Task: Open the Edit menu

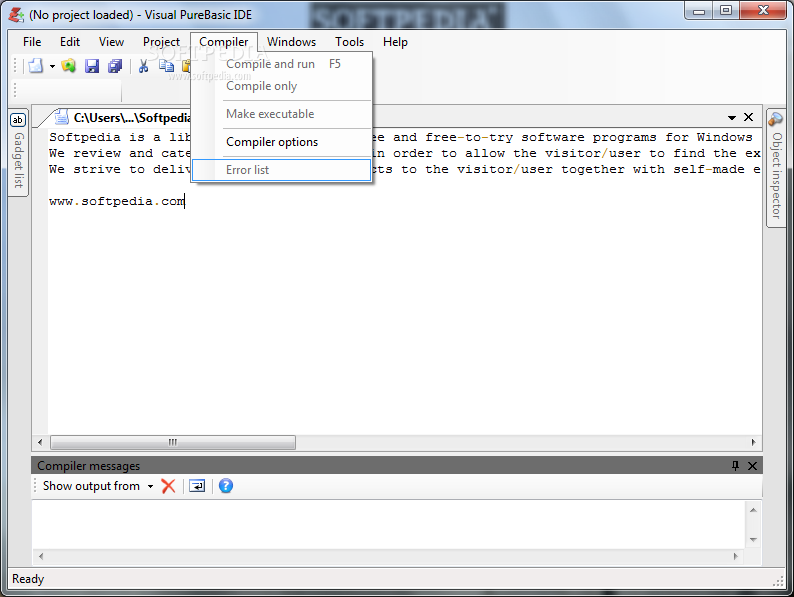Action: pos(70,42)
